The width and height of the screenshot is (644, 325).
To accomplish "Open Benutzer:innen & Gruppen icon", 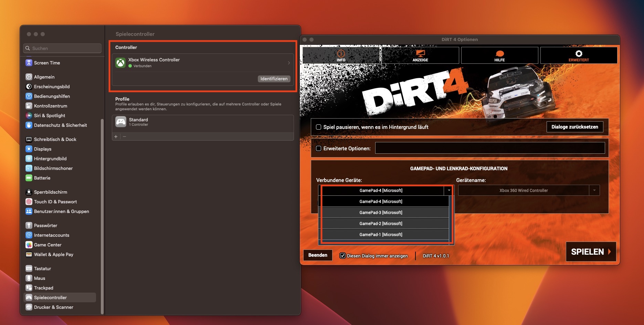I will (29, 211).
